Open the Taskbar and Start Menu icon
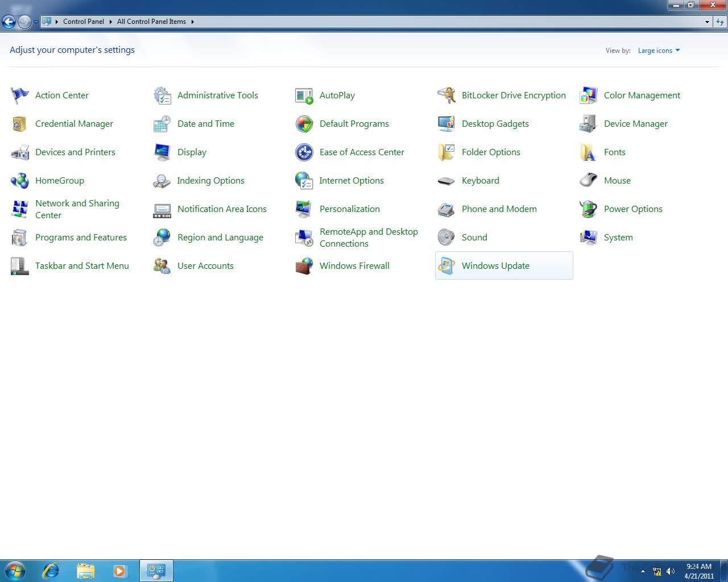Viewport: 728px width, 582px height. (x=20, y=266)
